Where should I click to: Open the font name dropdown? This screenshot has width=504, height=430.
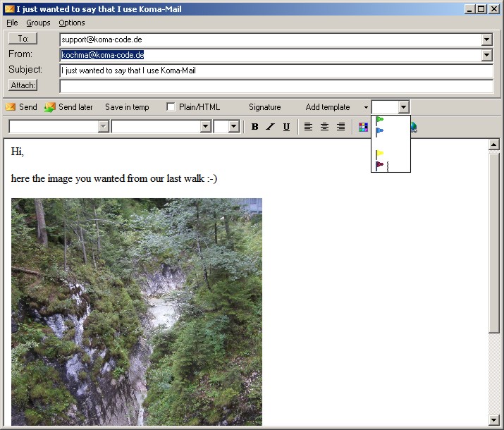pyautogui.click(x=205, y=127)
